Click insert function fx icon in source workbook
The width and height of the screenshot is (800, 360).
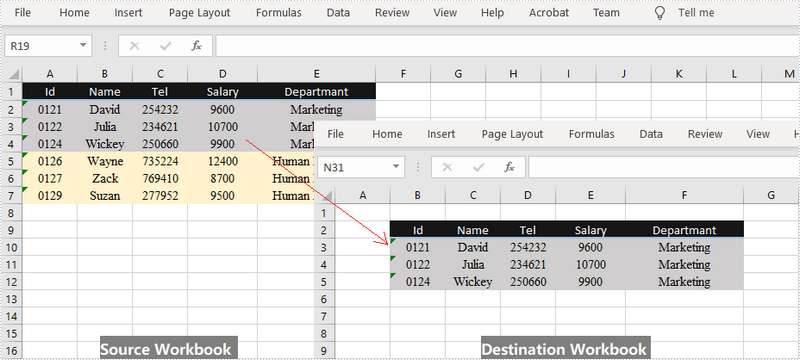point(196,46)
